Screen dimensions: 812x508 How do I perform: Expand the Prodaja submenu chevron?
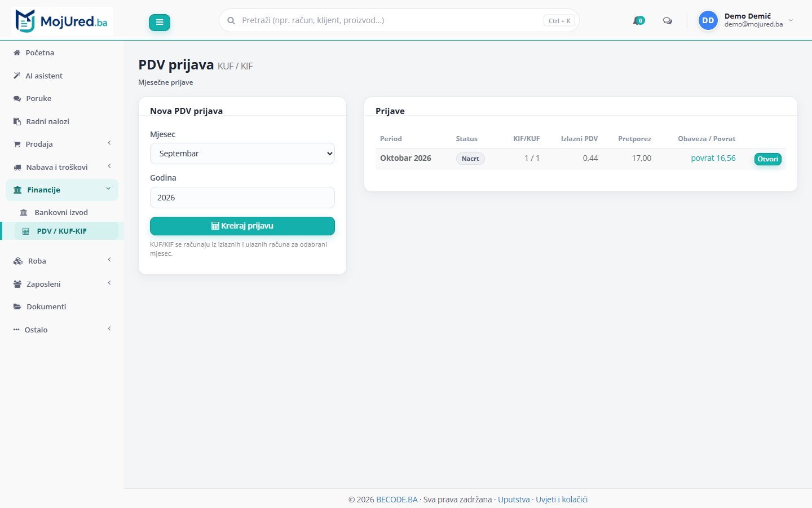tap(109, 143)
